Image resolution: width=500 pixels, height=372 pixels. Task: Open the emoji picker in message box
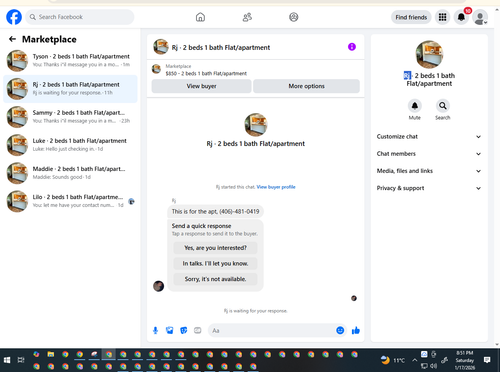pos(340,330)
